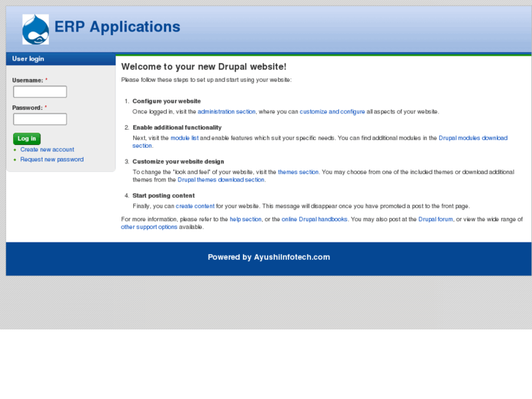Open the themes section link
This screenshot has width=532, height=399.
tap(299, 172)
